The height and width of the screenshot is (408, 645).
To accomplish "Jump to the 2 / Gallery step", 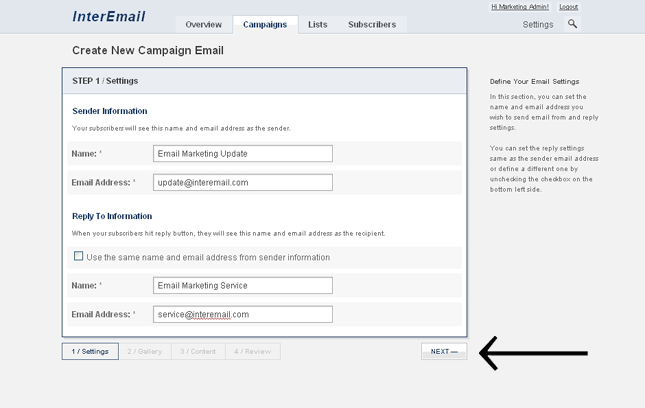I will click(144, 352).
